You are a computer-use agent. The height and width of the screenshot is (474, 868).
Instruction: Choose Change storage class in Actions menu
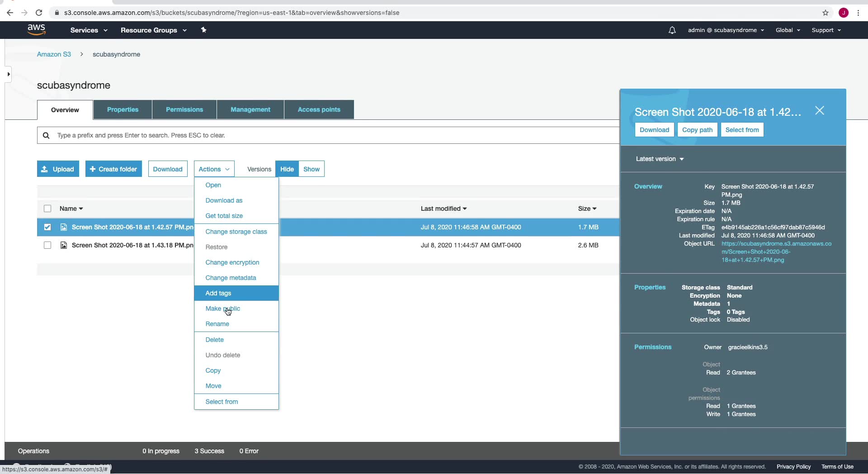point(236,232)
